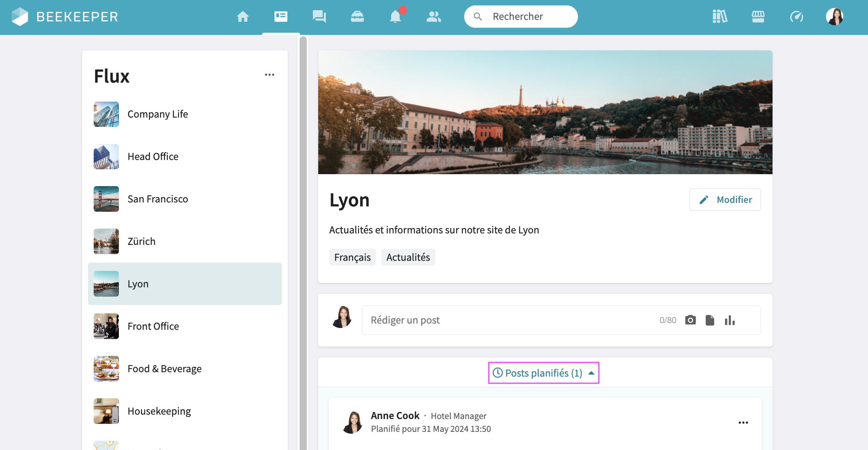
Task: Select the Food & Beverage stream
Action: coord(185,369)
